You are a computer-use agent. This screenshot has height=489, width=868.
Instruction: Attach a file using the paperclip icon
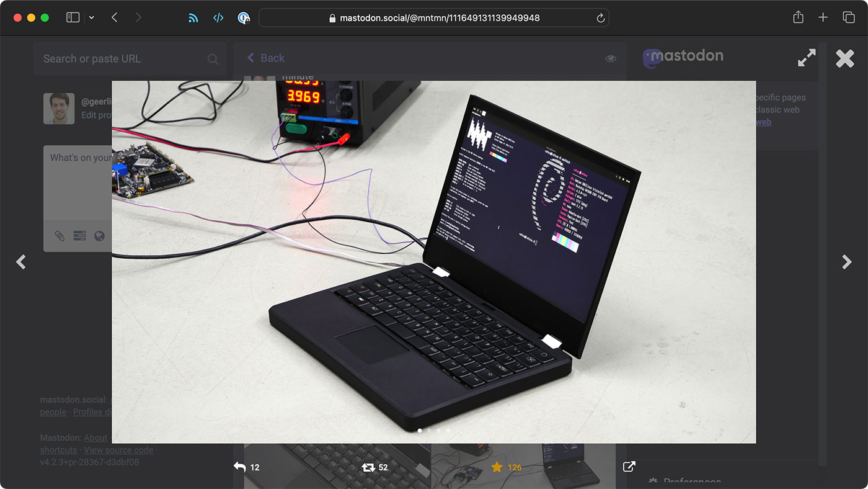[x=60, y=236]
